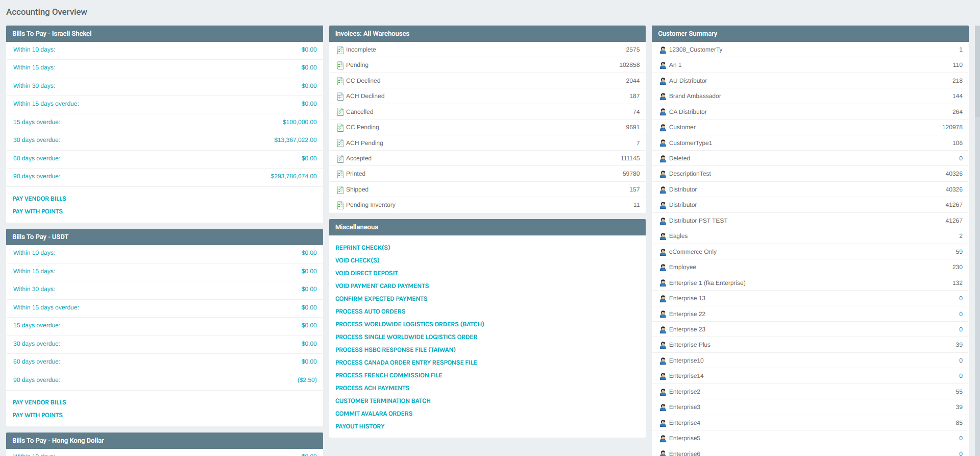
Task: Click the invoice icon next to CC Declined
Action: coord(340,81)
